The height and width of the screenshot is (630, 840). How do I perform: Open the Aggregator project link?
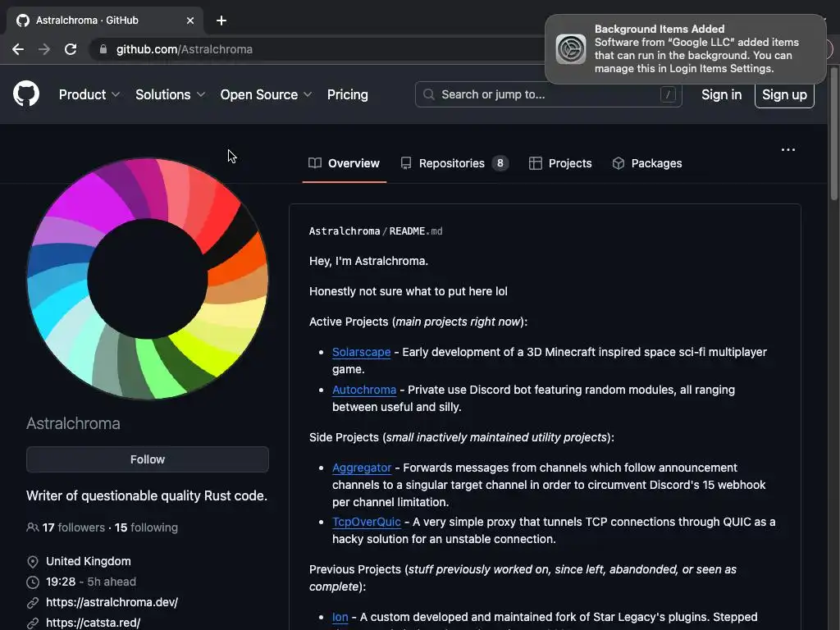tap(362, 468)
